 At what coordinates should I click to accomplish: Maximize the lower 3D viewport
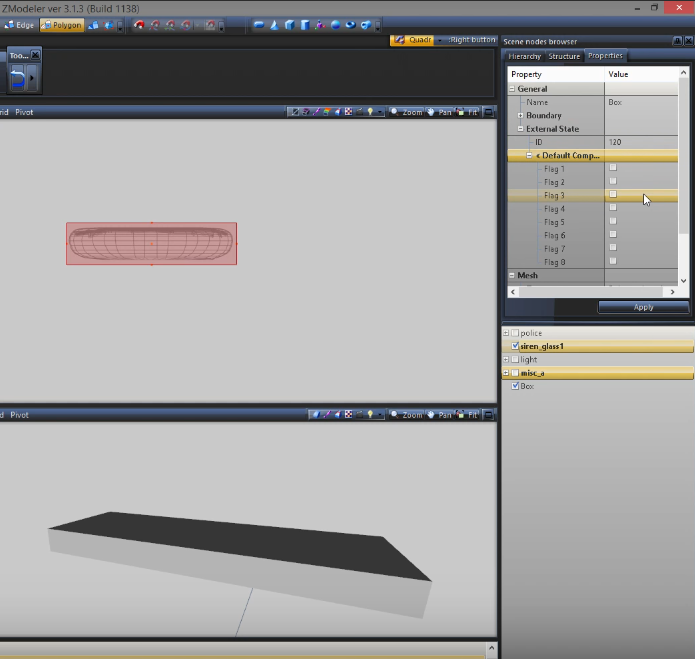[488, 415]
